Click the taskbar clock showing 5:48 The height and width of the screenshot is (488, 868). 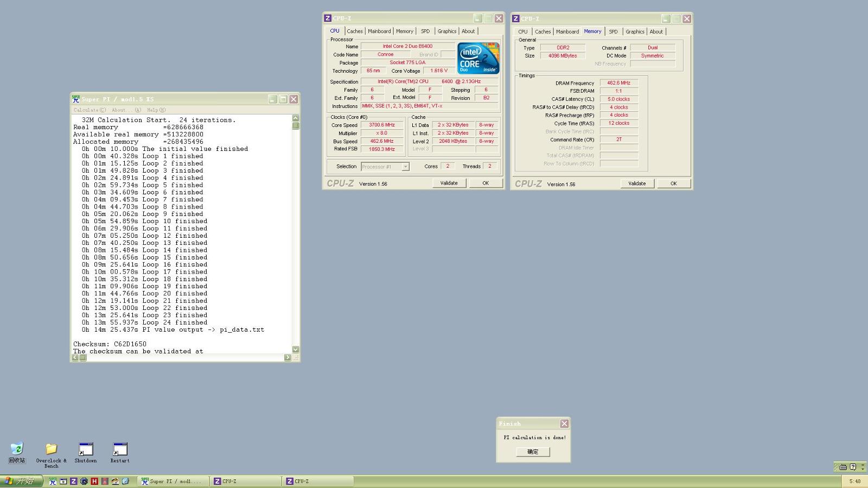[855, 481]
